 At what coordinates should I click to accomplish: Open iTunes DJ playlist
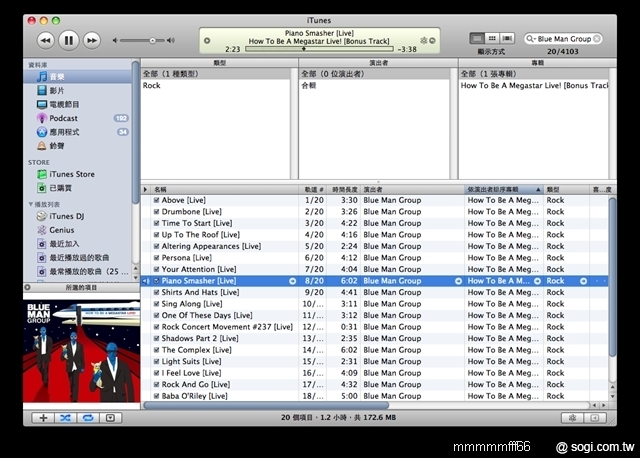click(x=67, y=215)
